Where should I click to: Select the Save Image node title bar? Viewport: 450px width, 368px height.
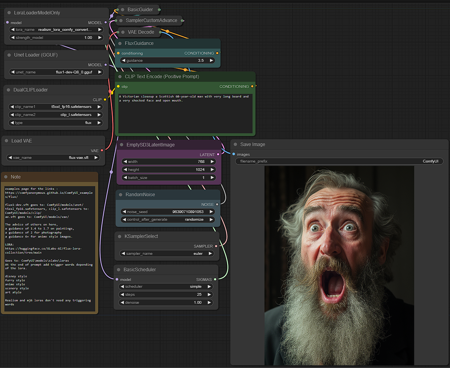(x=339, y=145)
